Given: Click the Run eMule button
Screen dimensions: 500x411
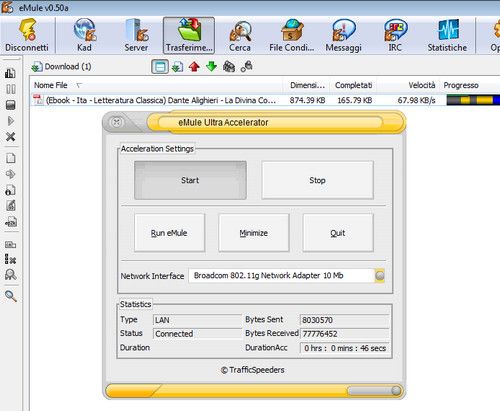Looking at the screenshot, I should (169, 233).
